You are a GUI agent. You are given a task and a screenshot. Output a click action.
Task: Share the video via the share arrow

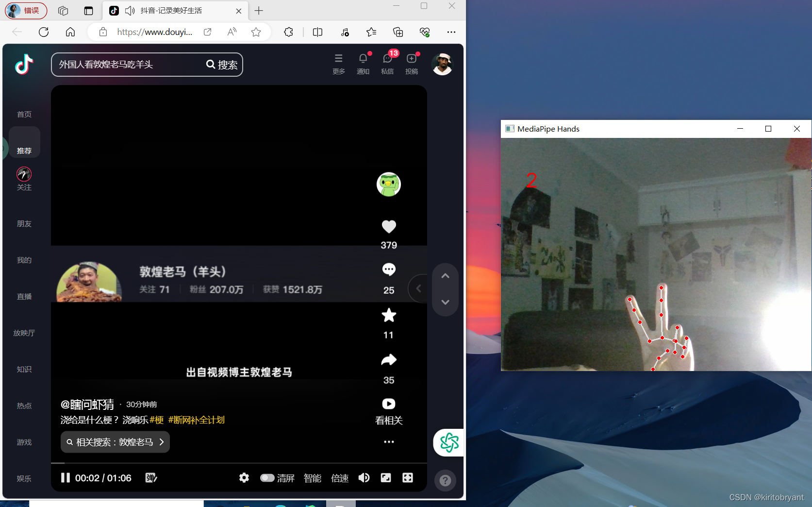click(x=388, y=359)
